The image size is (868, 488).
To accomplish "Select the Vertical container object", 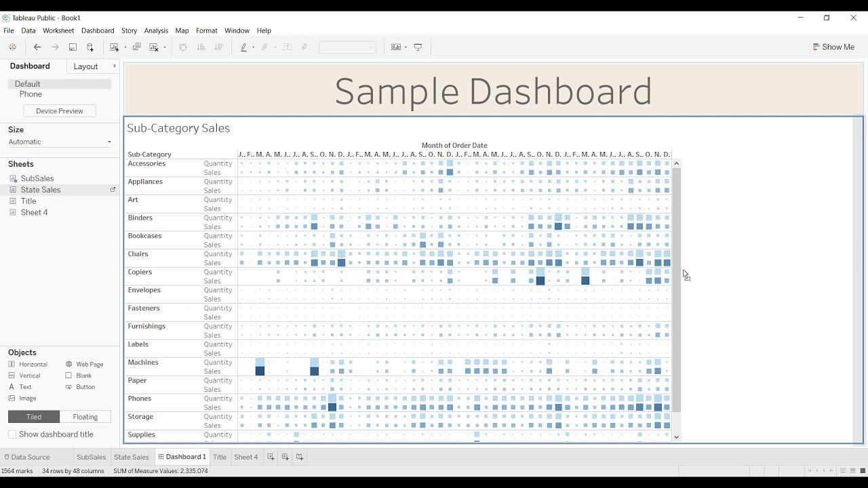I will pos(24,375).
